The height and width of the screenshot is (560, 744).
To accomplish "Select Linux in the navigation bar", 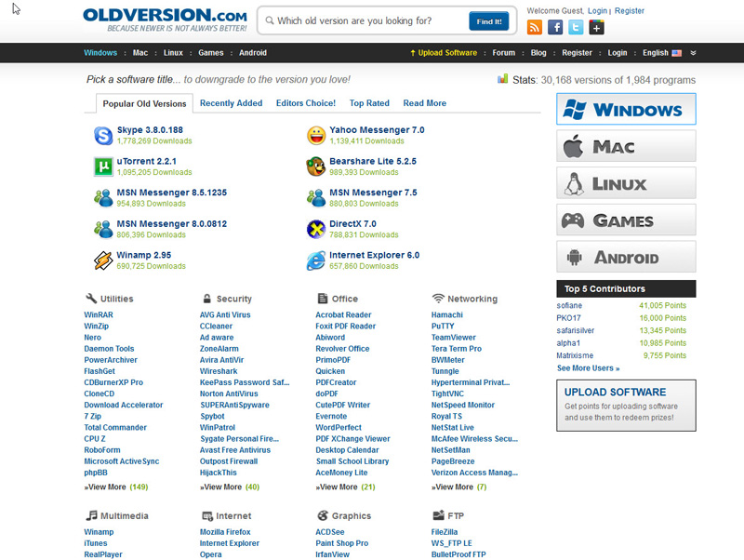I will click(x=173, y=53).
